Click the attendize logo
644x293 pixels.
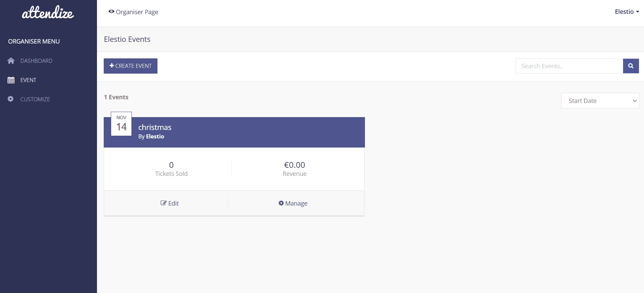tap(48, 13)
